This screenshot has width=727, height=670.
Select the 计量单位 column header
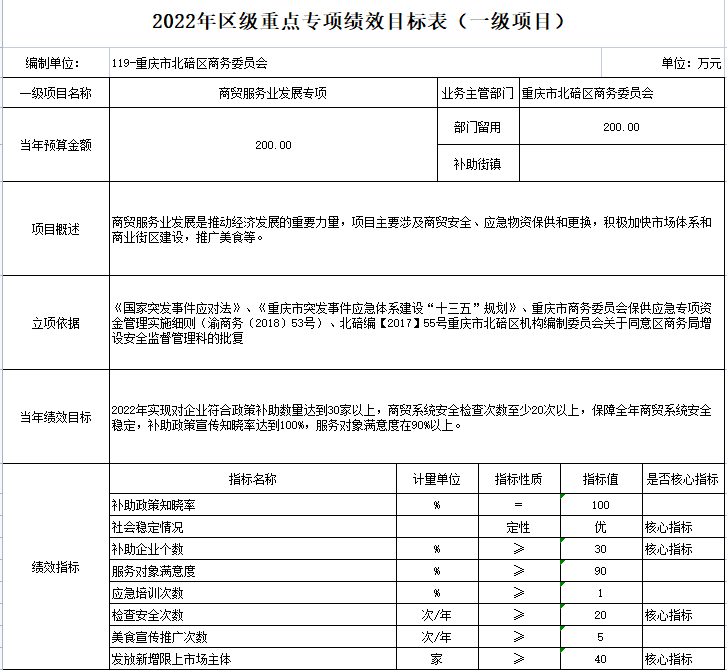(437, 479)
